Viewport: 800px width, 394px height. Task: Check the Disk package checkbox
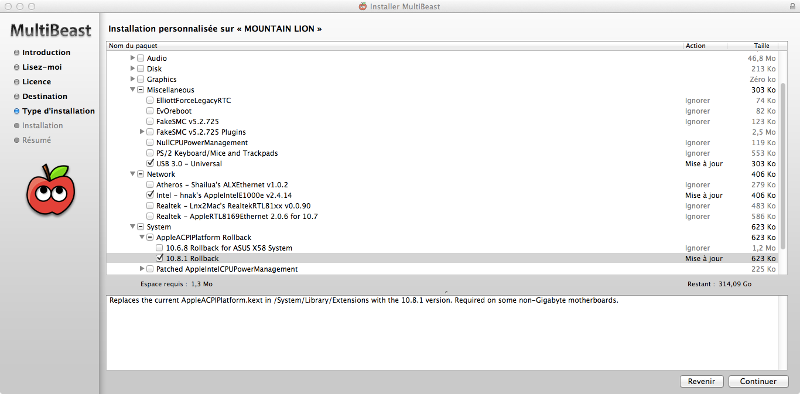click(140, 68)
